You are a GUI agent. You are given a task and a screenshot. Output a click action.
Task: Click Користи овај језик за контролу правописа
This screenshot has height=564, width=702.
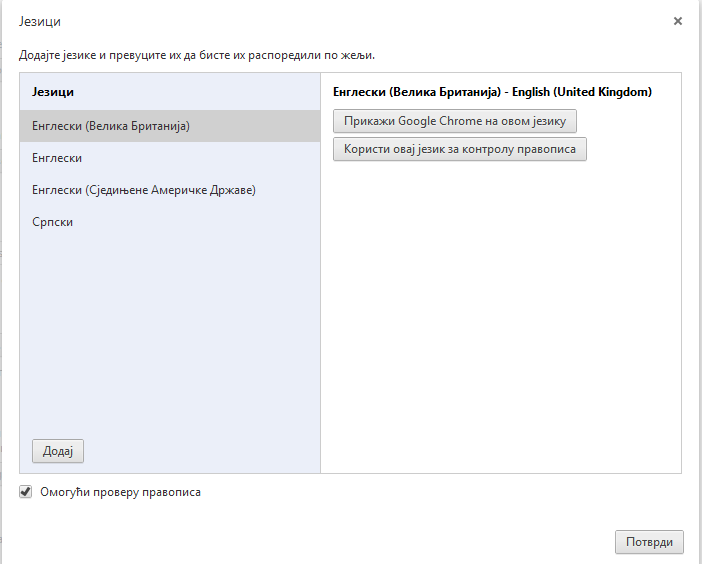[460, 149]
